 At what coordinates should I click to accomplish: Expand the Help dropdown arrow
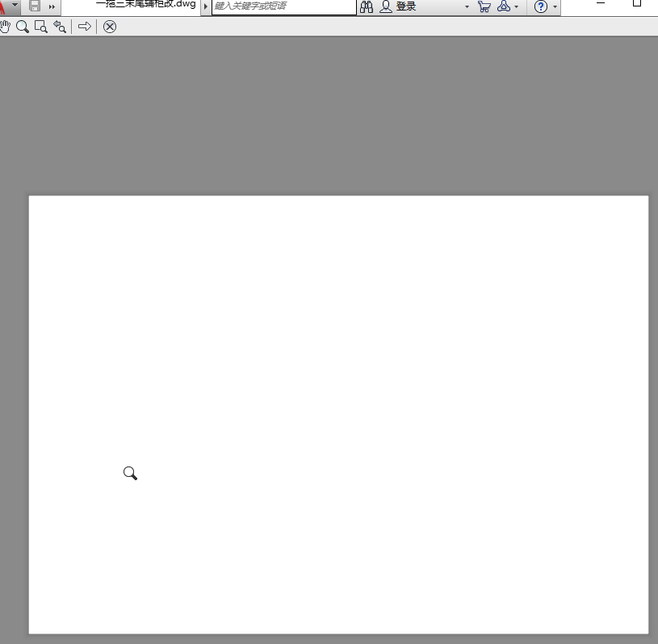555,6
